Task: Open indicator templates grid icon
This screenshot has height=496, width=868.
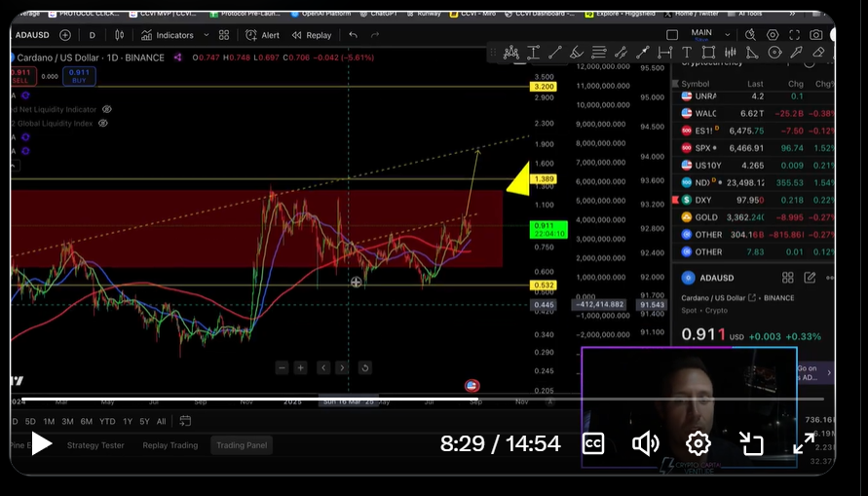Action: click(x=224, y=35)
